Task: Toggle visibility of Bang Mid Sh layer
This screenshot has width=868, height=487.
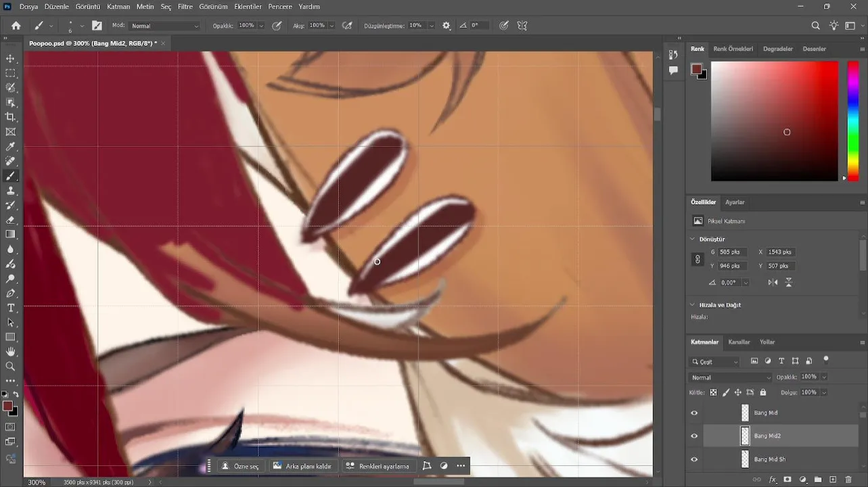Action: [x=694, y=459]
